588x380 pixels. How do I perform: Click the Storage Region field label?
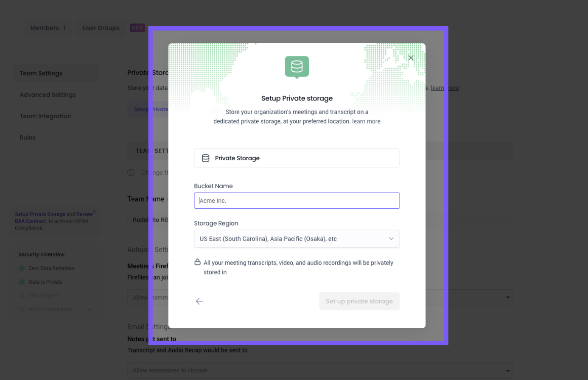point(216,224)
